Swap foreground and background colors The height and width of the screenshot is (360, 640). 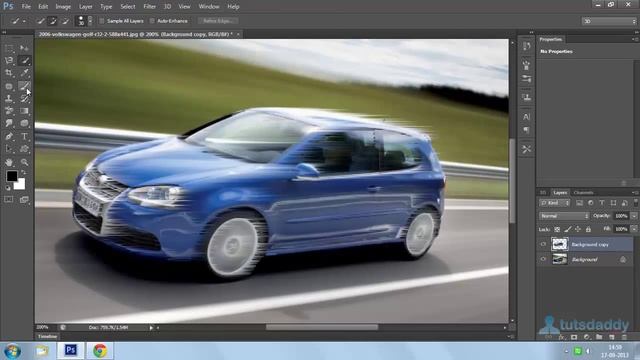(x=23, y=173)
